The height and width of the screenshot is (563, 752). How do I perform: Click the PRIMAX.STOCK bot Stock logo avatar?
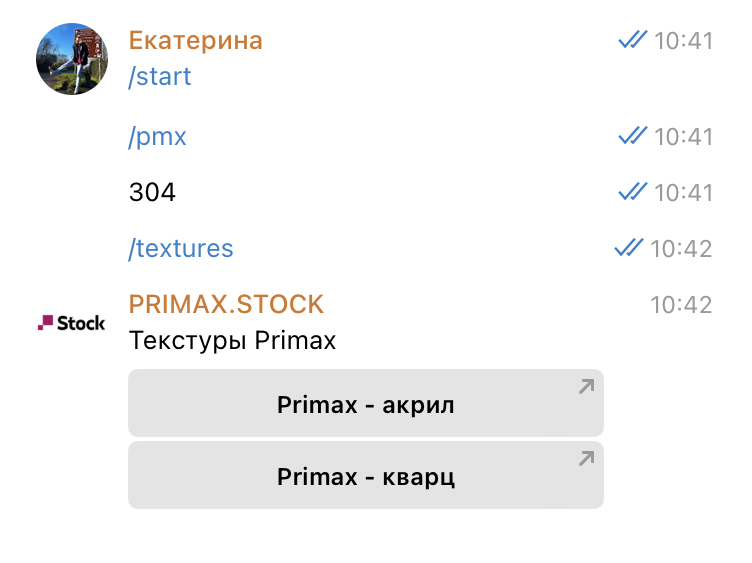[x=71, y=323]
